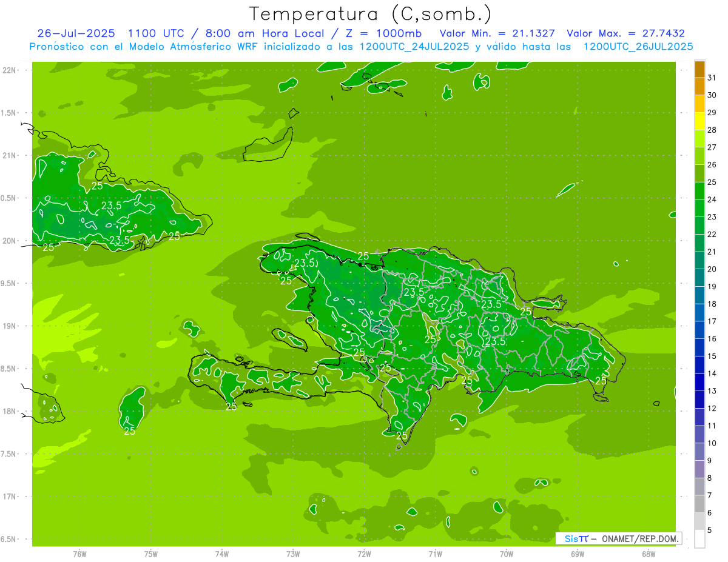
Task: Click the '31' value on the color scale
Action: 712,78
